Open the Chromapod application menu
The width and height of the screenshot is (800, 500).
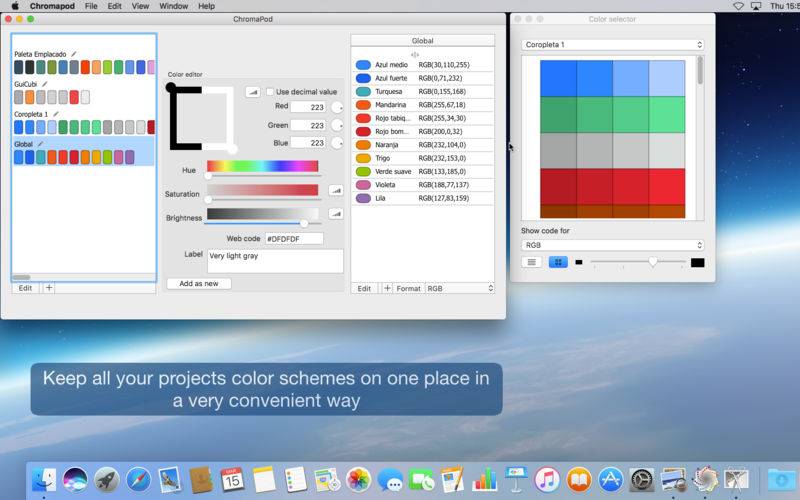52,6
